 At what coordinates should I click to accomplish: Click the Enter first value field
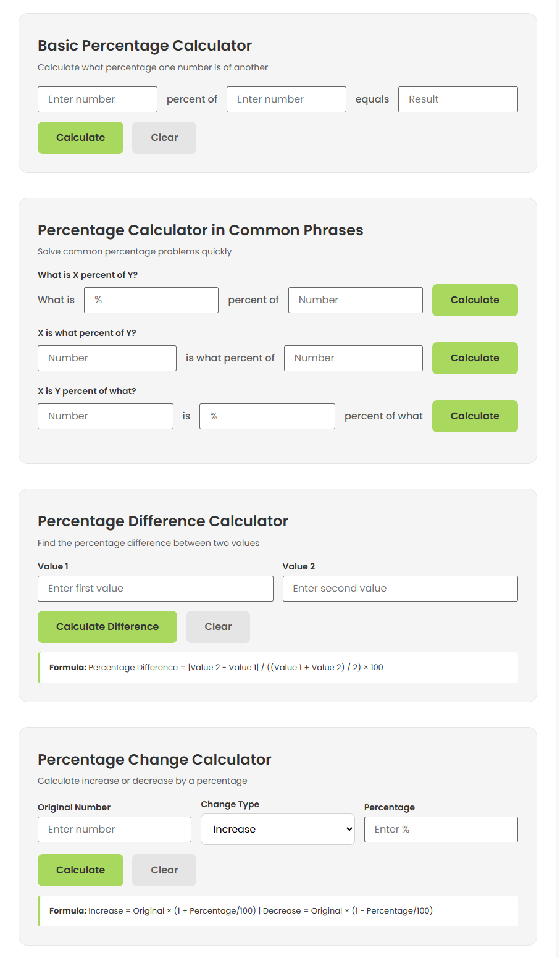[x=155, y=588]
